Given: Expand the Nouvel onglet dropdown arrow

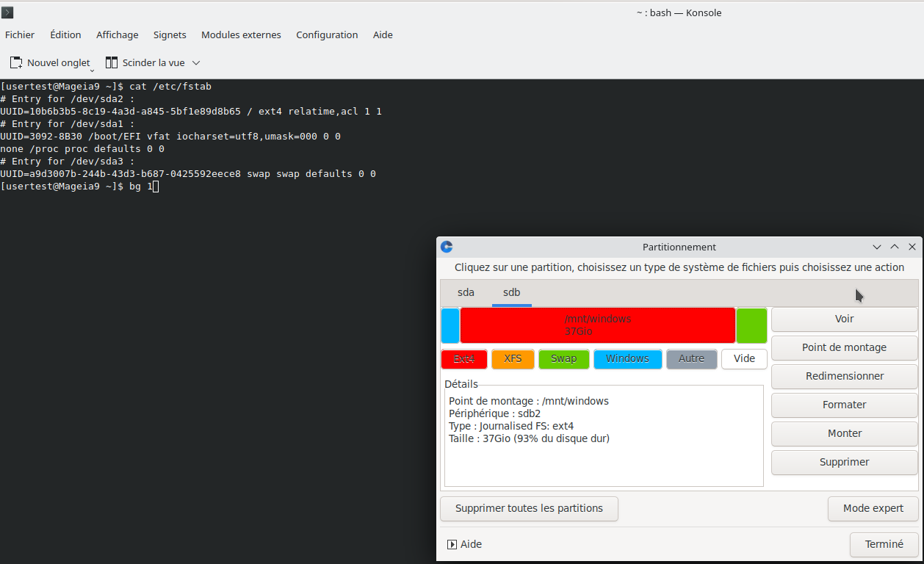Looking at the screenshot, I should pos(92,70).
